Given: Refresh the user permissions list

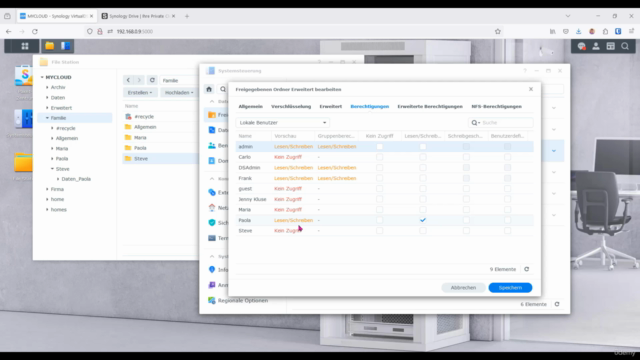Looking at the screenshot, I should (527, 269).
